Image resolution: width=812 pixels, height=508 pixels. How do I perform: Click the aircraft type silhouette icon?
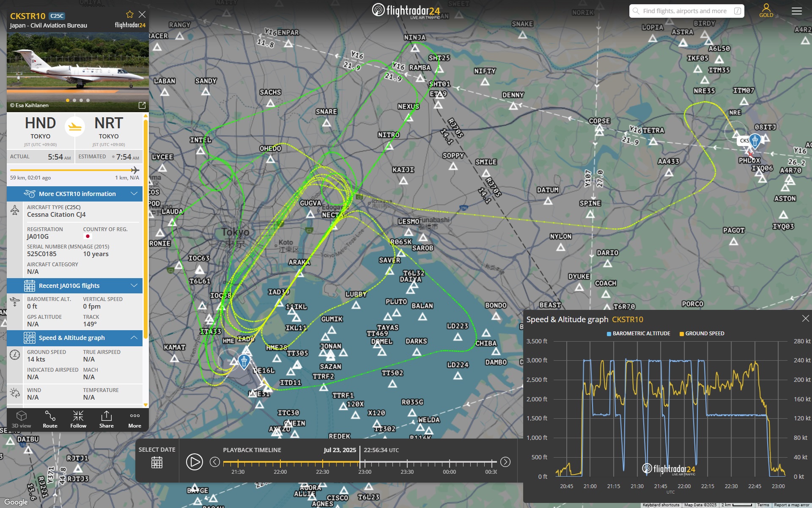point(15,210)
